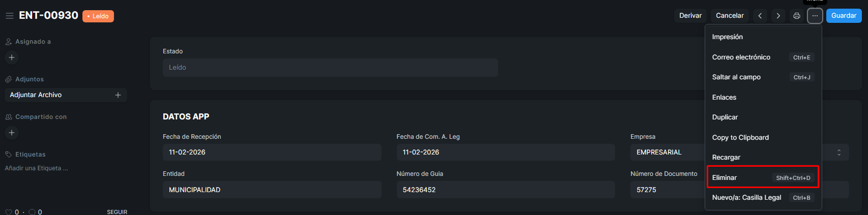Go to previous record arrow

point(760,16)
